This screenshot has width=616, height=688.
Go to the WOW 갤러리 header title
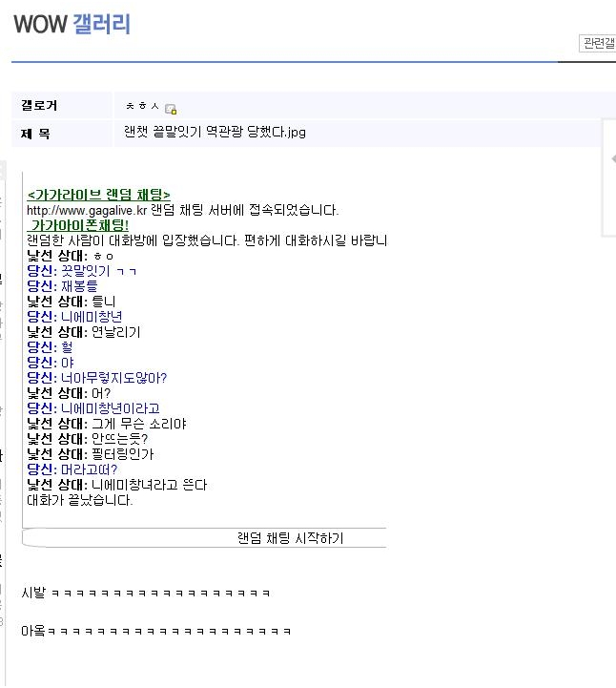(x=72, y=24)
